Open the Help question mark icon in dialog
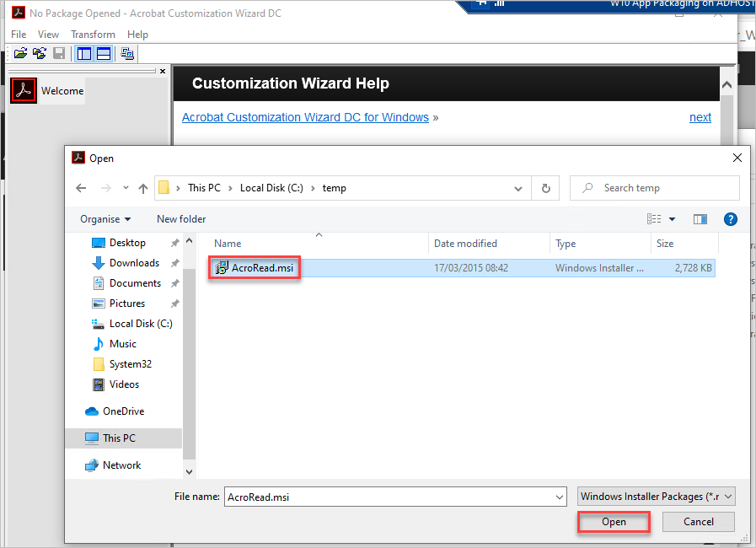Image resolution: width=756 pixels, height=548 pixels. (730, 219)
